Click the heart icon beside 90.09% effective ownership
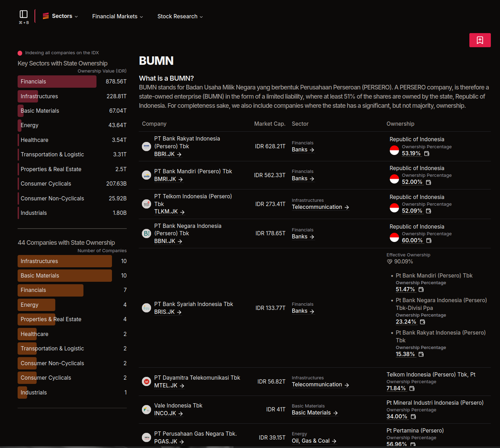This screenshot has width=500, height=448. point(389,262)
